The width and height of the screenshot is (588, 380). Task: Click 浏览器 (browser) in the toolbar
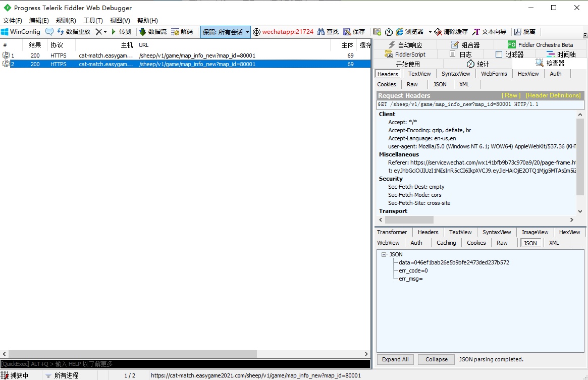point(410,32)
